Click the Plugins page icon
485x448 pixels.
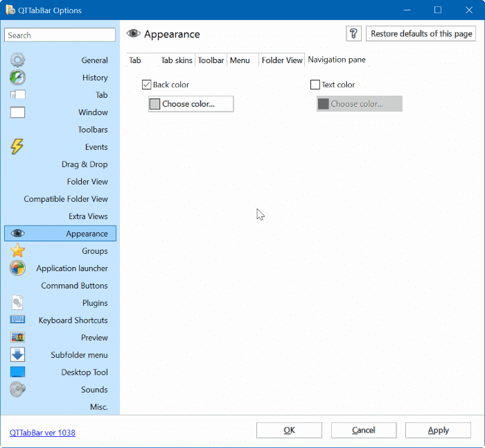pyautogui.click(x=17, y=302)
